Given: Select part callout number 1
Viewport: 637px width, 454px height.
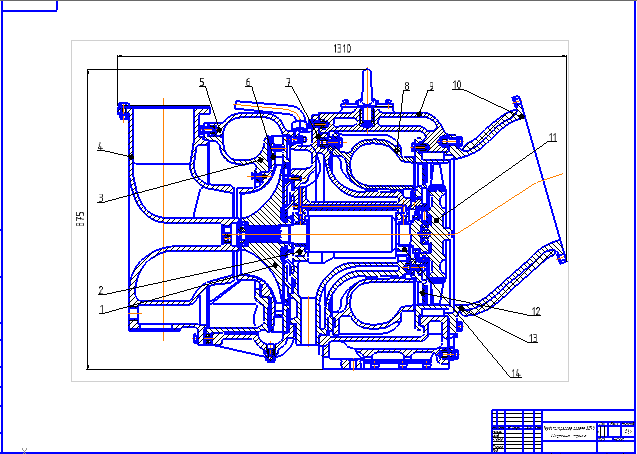Looking at the screenshot, I should click(100, 309).
